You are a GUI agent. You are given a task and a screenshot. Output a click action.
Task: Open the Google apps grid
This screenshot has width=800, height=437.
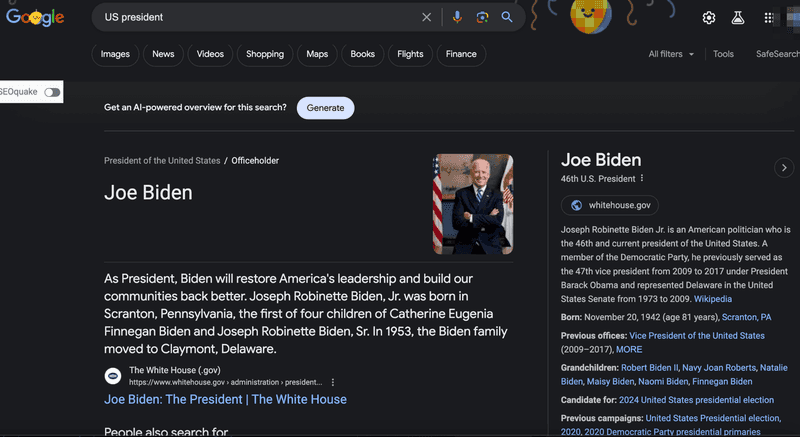click(769, 18)
